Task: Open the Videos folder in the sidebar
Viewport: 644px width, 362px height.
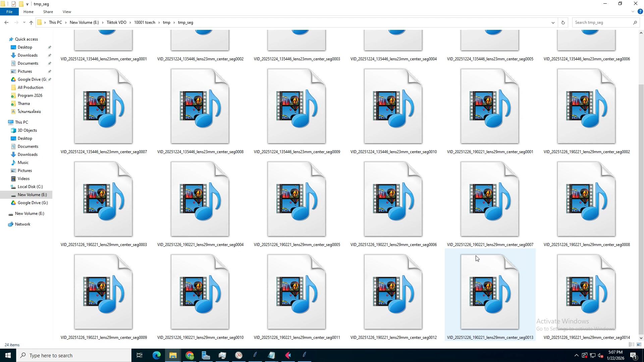Action: click(x=24, y=178)
